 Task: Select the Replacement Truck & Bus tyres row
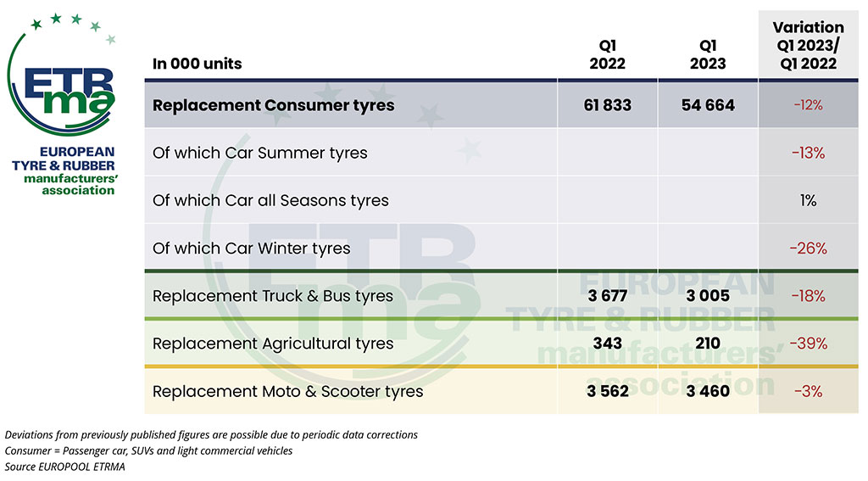coord(501,295)
